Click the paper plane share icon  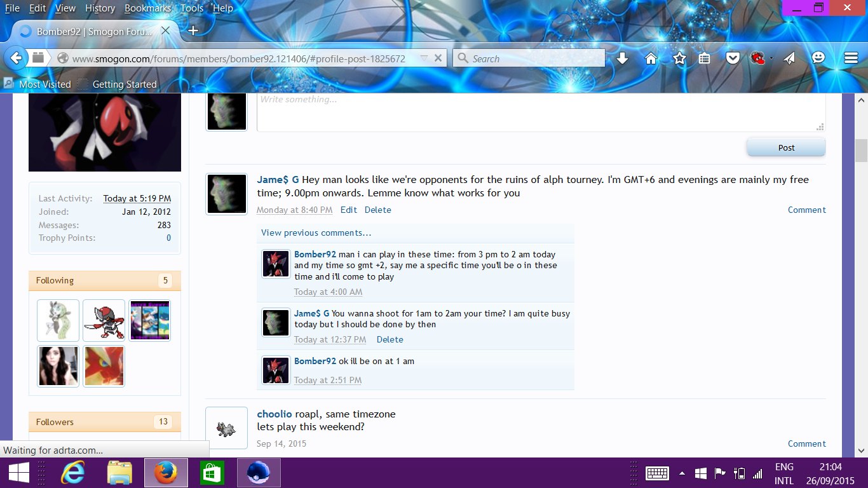(789, 58)
